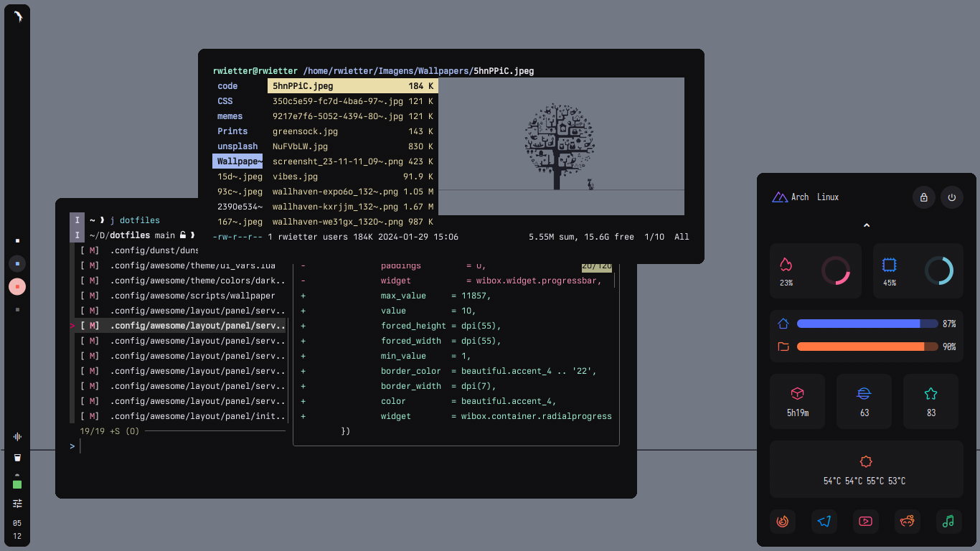Screen dimensions: 980x551
Task: Launch Firefox from the panel shortcuts
Action: 783,522
